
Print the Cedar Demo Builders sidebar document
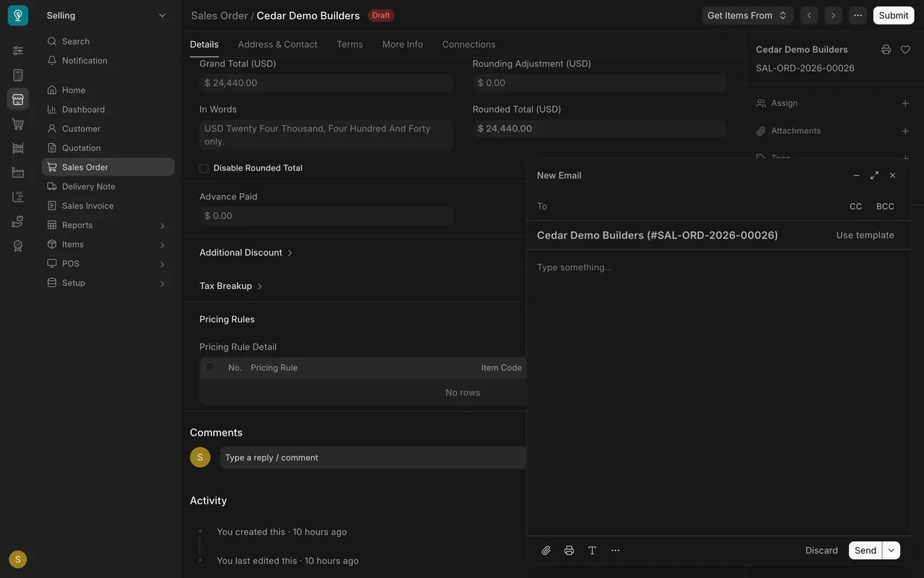(x=886, y=50)
